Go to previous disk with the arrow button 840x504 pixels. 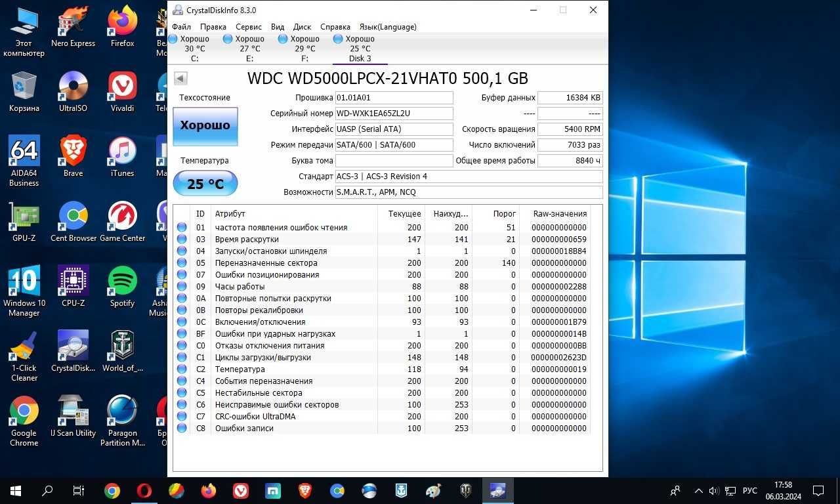180,79
